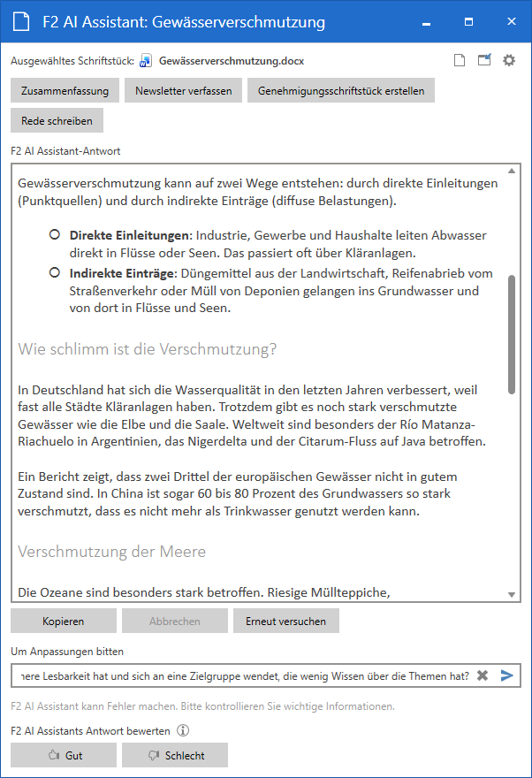Open the info icon next to rating label
532x778 pixels.
183,730
